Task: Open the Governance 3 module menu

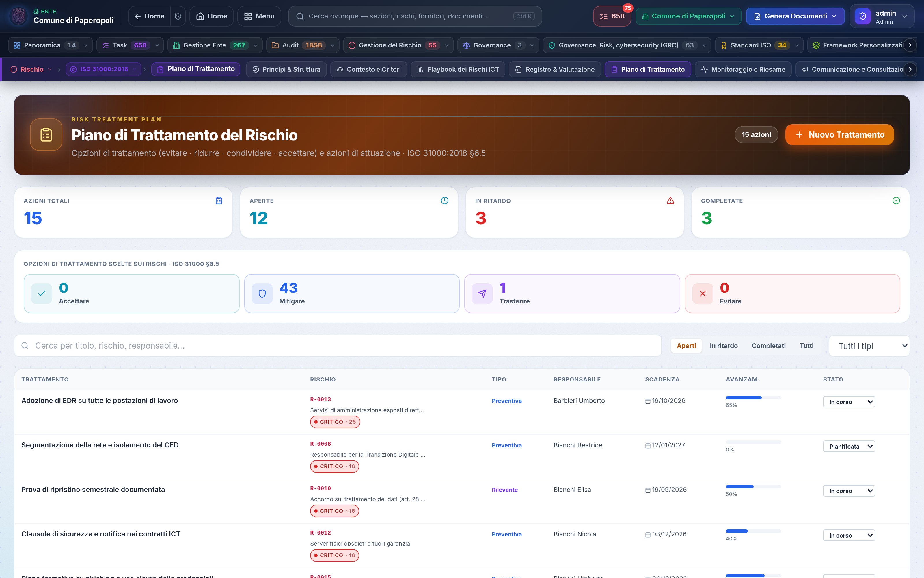Action: click(498, 45)
